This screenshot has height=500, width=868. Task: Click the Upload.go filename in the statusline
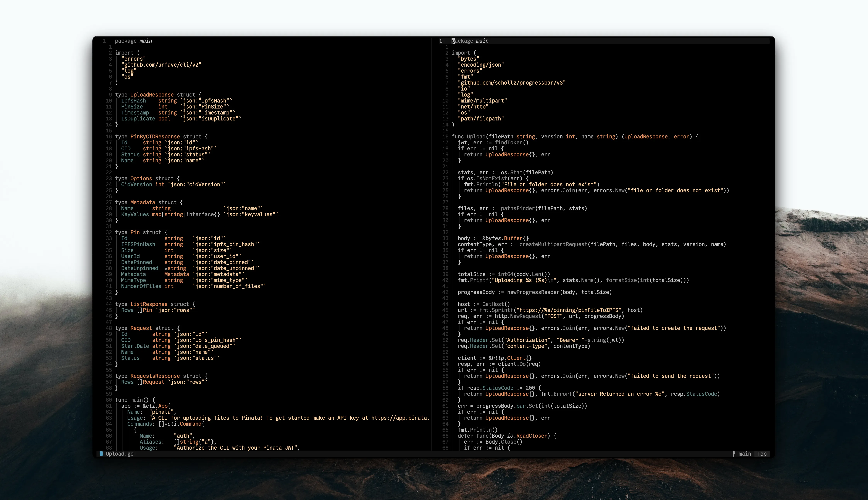(x=119, y=454)
